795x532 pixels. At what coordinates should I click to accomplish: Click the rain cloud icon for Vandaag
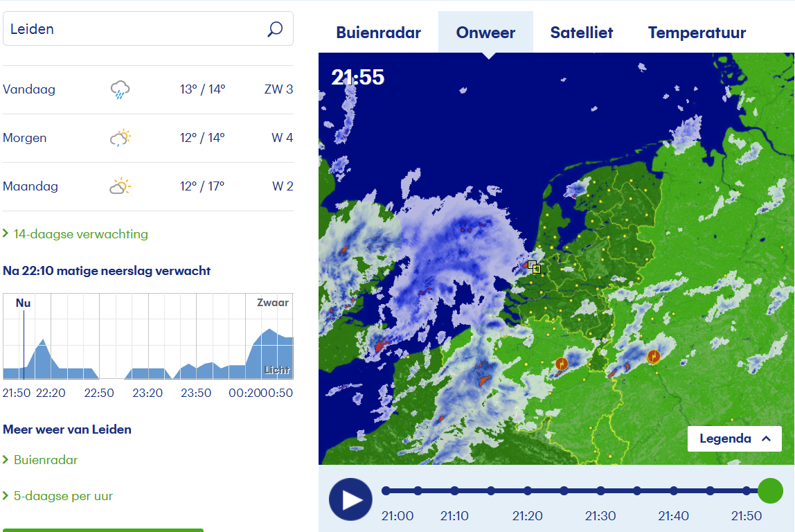tap(120, 89)
